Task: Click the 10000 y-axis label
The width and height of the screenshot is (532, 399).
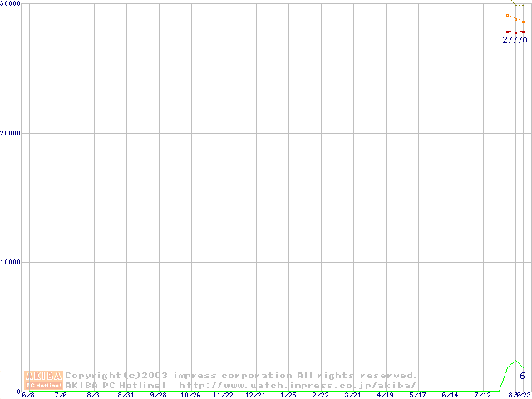Action: [11, 263]
